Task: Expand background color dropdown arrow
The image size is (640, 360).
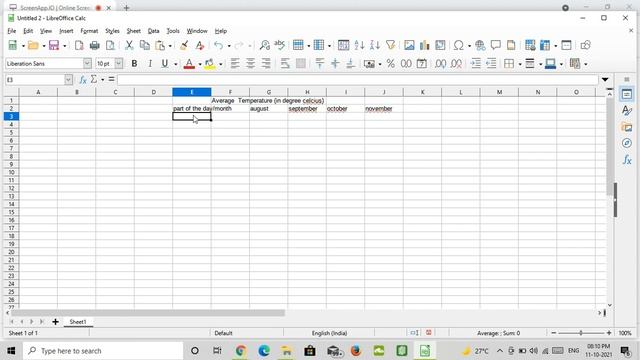Action: click(221, 64)
